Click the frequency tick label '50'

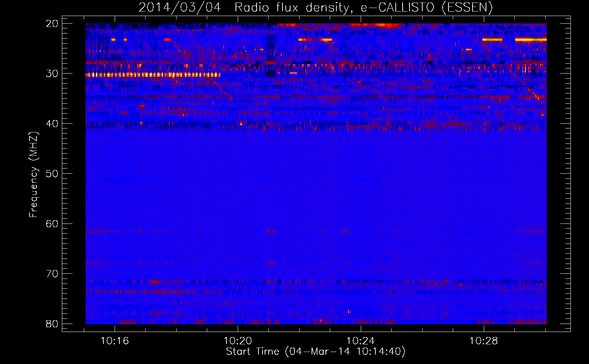52,174
